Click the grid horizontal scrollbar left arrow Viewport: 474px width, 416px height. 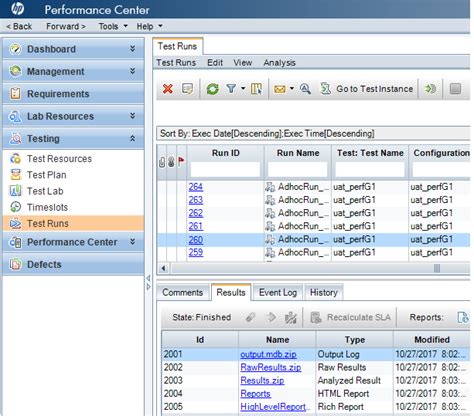(x=163, y=268)
